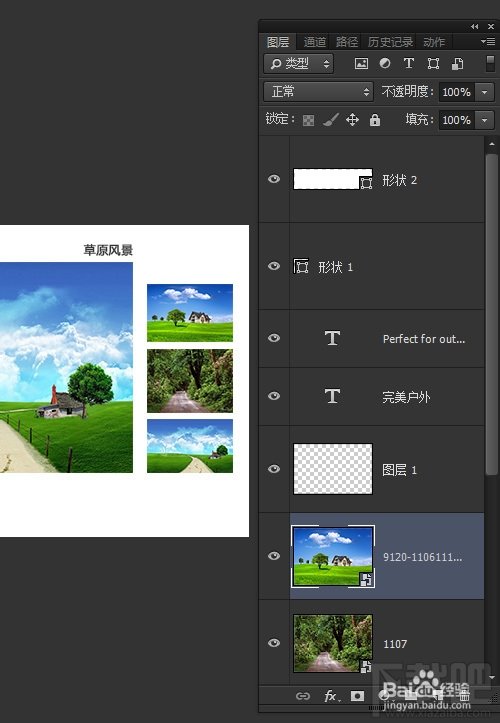
Task: Filter layers by shape layers
Action: tap(433, 64)
